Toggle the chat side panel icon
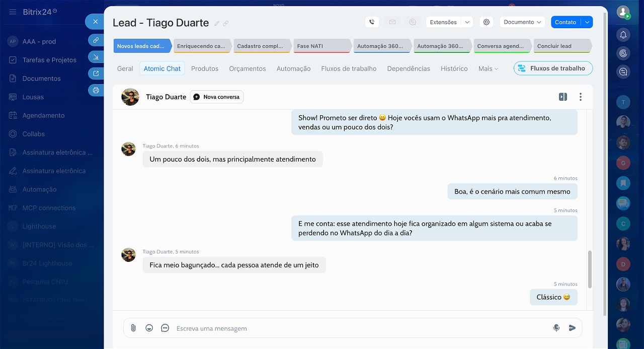This screenshot has width=644, height=349. [563, 97]
